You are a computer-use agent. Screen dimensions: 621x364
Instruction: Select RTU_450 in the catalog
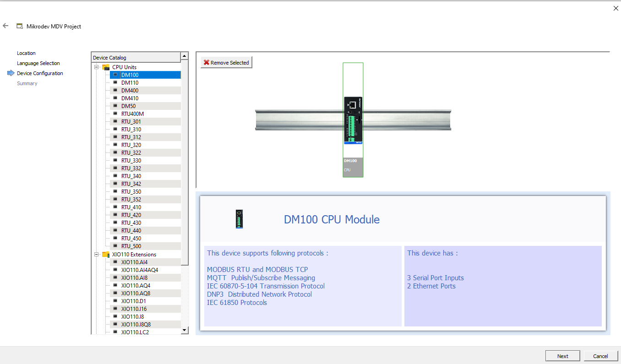point(145,238)
